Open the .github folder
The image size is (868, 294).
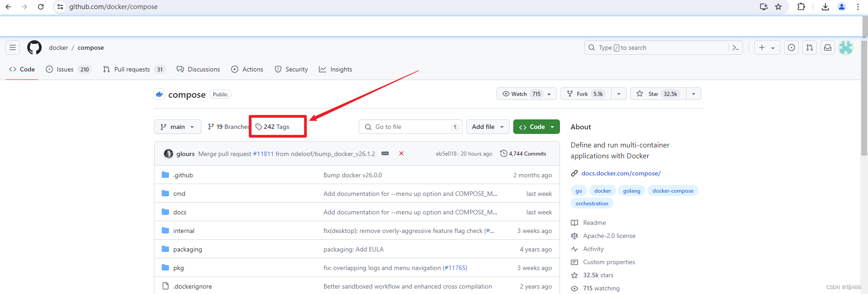(183, 175)
